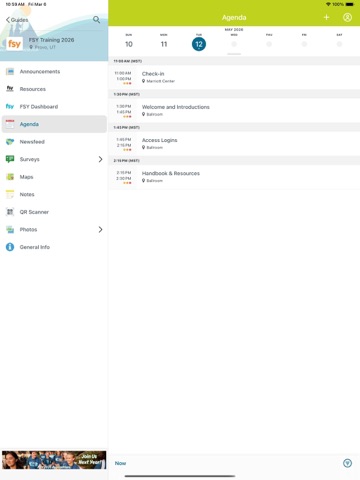
Task: Open Handbook & Resources session
Action: (234, 177)
